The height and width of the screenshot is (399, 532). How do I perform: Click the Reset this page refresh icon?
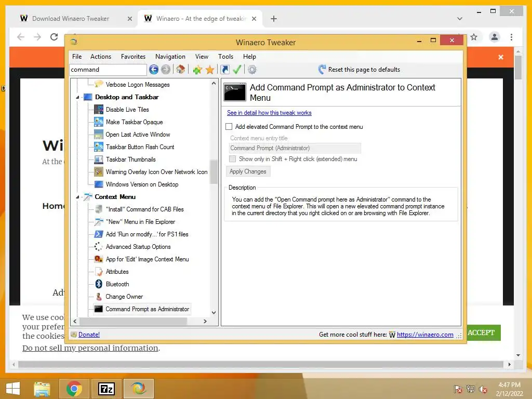coord(322,70)
